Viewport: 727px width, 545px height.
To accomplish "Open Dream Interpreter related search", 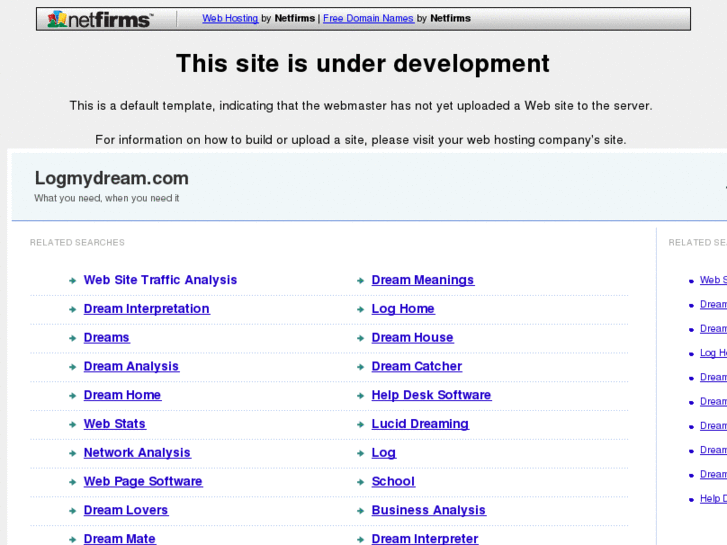I will [x=425, y=539].
